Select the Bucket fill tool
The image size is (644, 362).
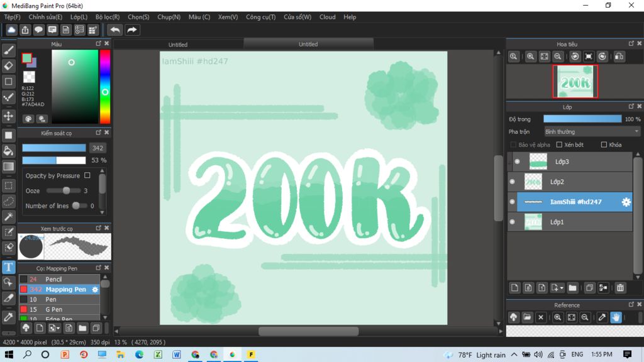[9, 151]
